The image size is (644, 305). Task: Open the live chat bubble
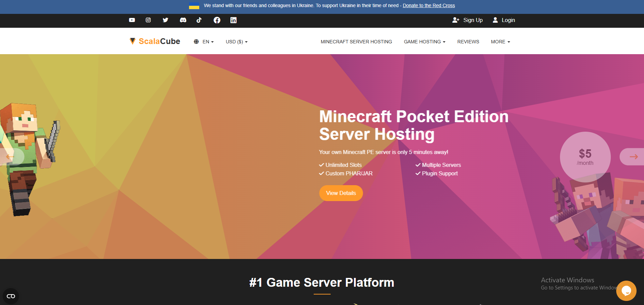pyautogui.click(x=626, y=290)
